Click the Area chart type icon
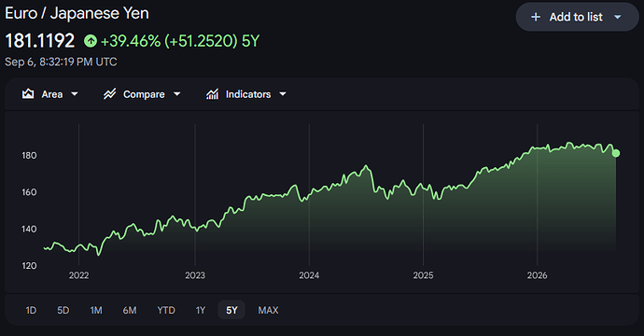Image resolution: width=644 pixels, height=336 pixels. pyautogui.click(x=28, y=94)
